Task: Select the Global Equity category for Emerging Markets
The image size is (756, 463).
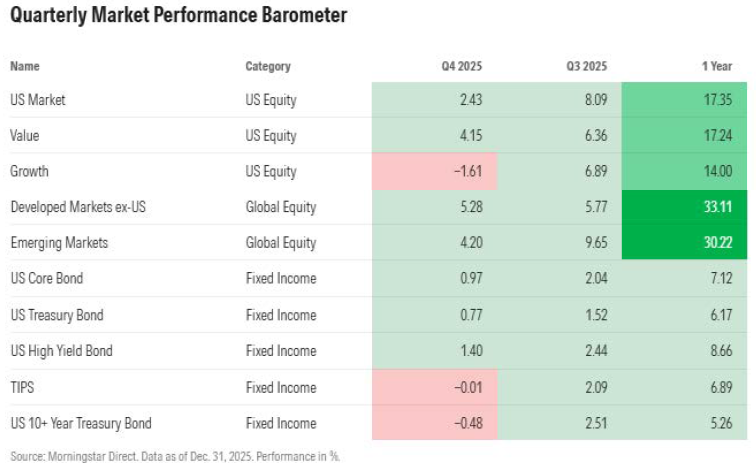Action: point(280,242)
